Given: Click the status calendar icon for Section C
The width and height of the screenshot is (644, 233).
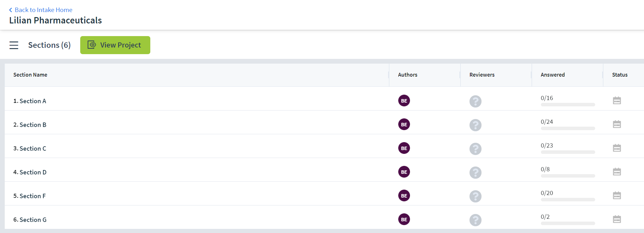Looking at the screenshot, I should pyautogui.click(x=617, y=148).
